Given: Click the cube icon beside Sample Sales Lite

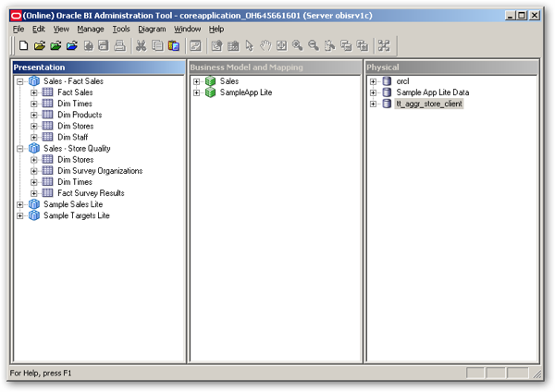Looking at the screenshot, I should (x=34, y=204).
